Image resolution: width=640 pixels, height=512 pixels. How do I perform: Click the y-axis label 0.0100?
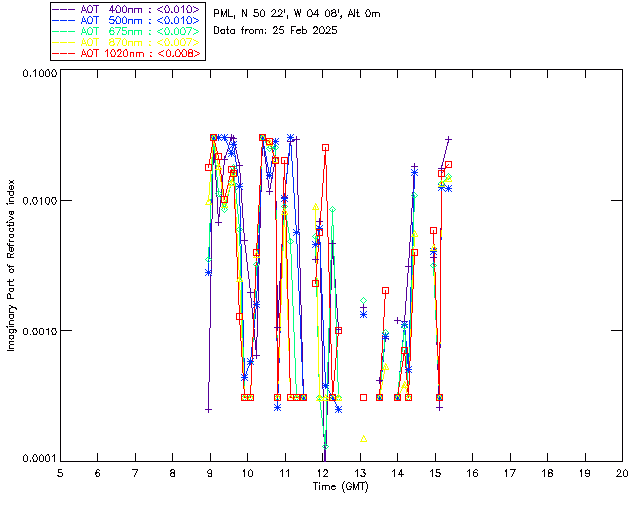[x=39, y=200]
